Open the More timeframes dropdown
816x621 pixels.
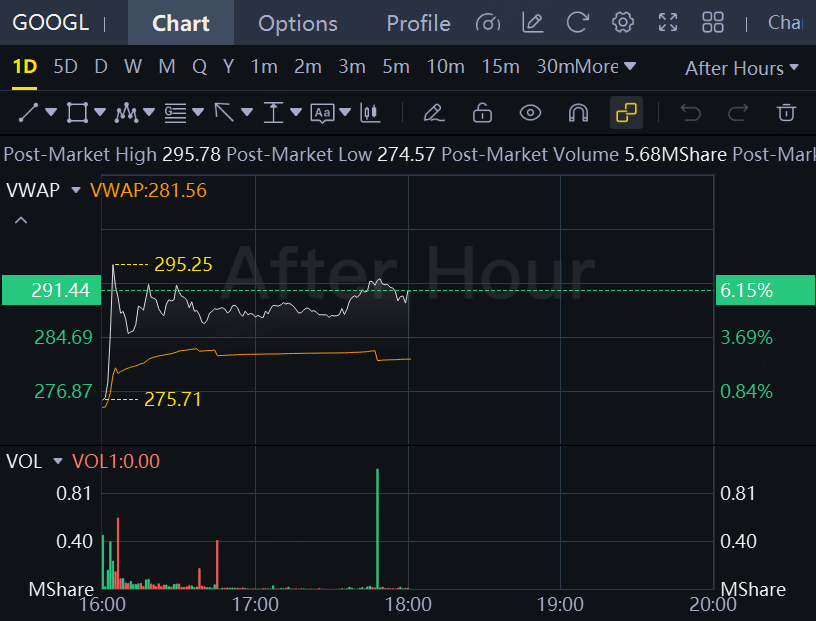(605, 67)
